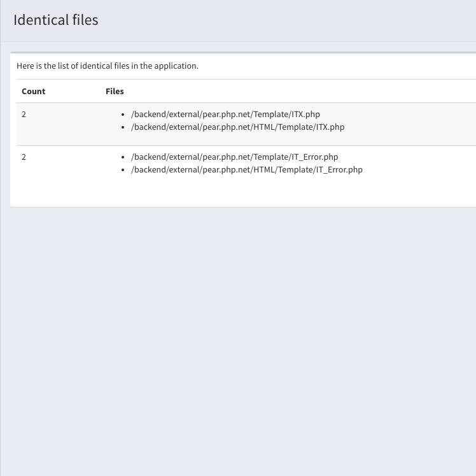The image size is (476, 476).
Task: Select the Count column header
Action: pyautogui.click(x=33, y=92)
